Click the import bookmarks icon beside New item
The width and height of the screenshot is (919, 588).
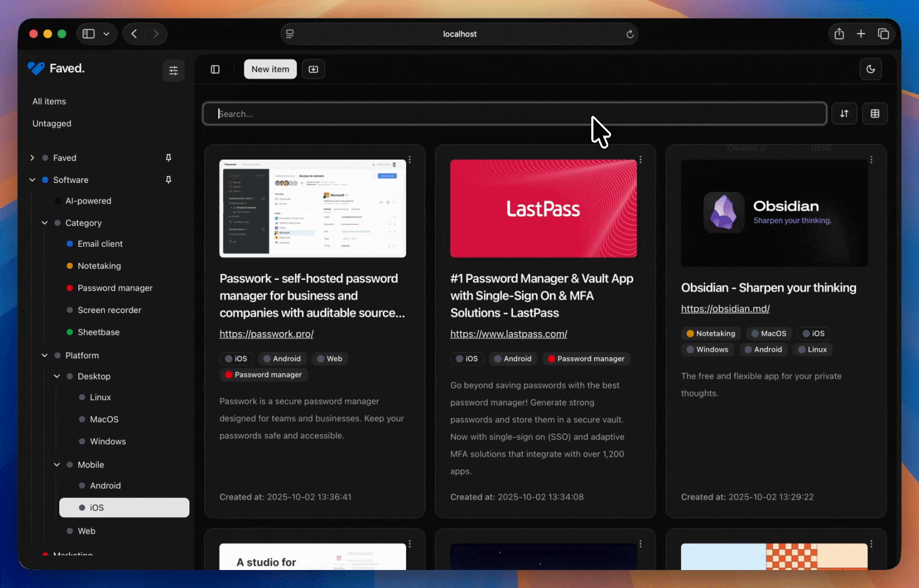(313, 69)
